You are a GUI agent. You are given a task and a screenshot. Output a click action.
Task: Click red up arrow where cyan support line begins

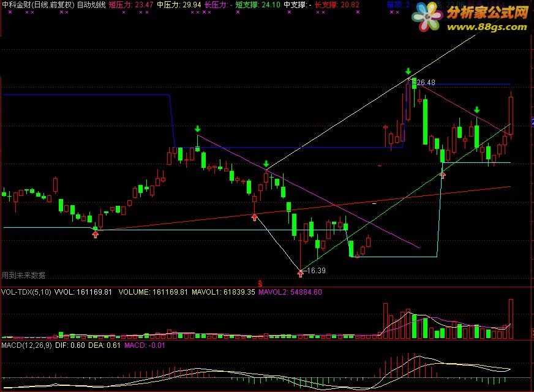(96, 235)
